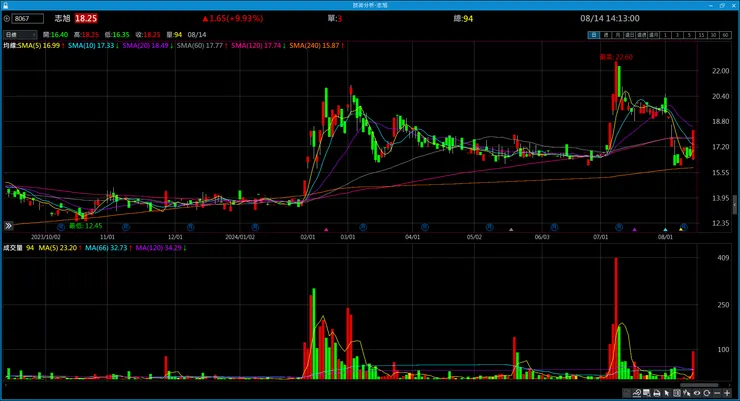Click the magenta triangle marker near 02/01

pos(326,230)
